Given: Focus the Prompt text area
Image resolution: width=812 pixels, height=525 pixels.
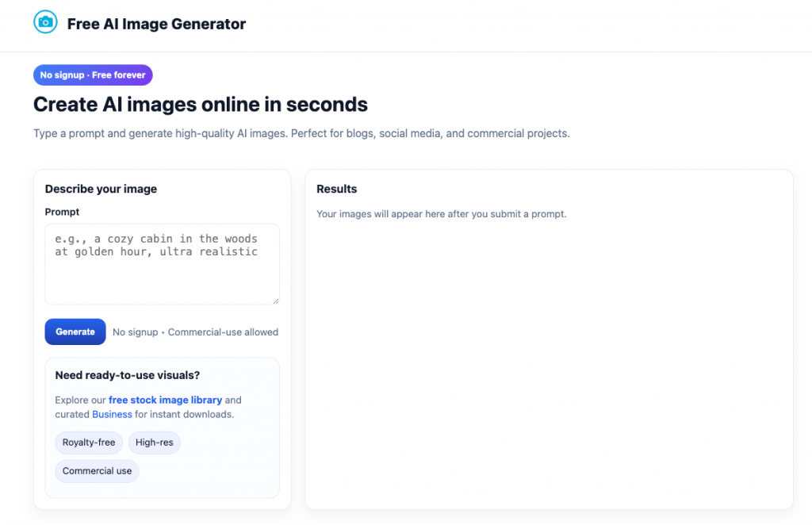Looking at the screenshot, I should click(x=162, y=264).
